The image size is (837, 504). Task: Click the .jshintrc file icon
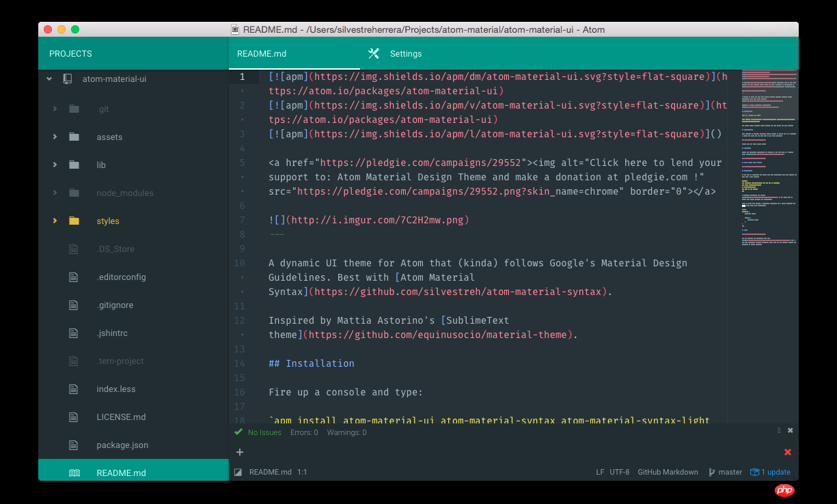point(74,333)
